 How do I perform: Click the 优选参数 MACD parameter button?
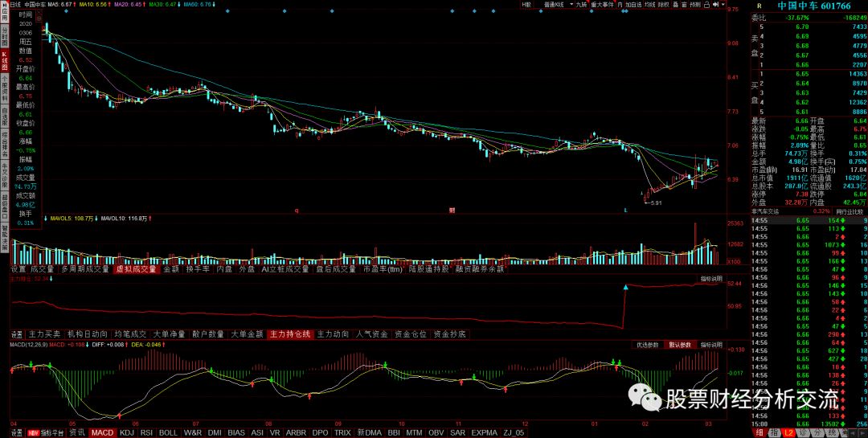pos(647,345)
